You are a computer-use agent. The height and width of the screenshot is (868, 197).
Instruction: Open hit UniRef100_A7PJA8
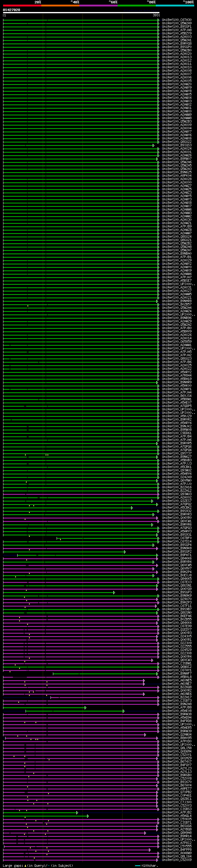pos(177,30)
